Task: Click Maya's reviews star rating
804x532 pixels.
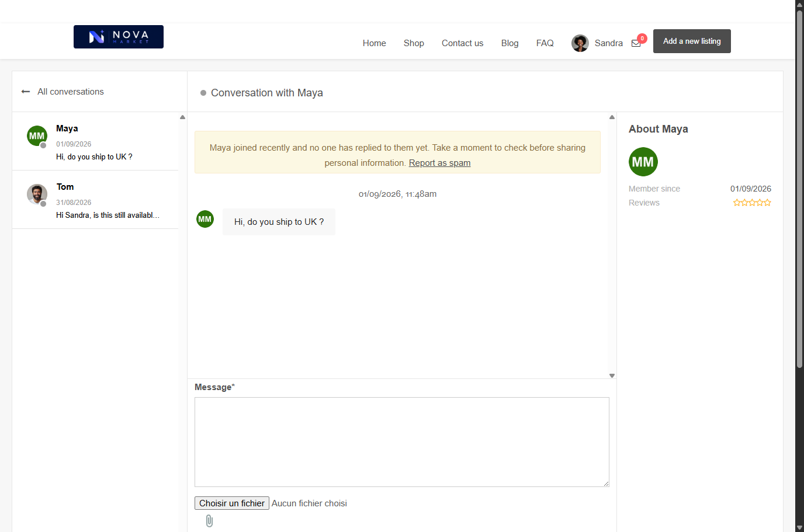Action: pos(752,203)
